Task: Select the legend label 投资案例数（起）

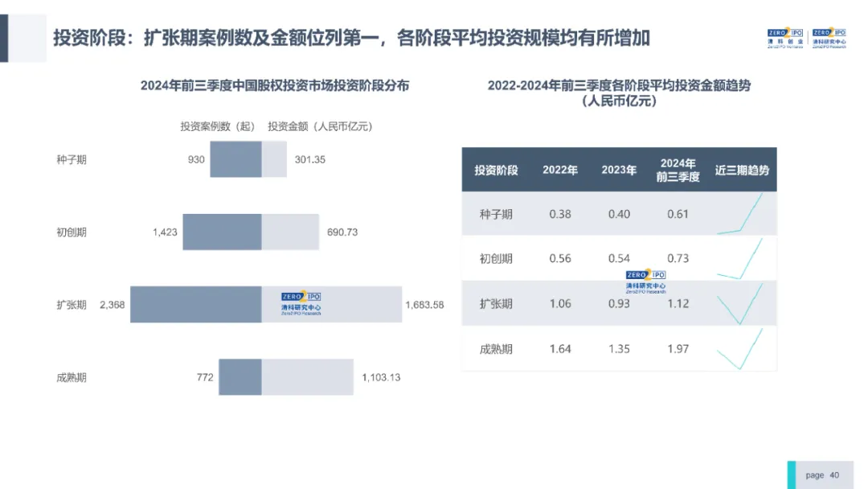Action: click(x=218, y=127)
